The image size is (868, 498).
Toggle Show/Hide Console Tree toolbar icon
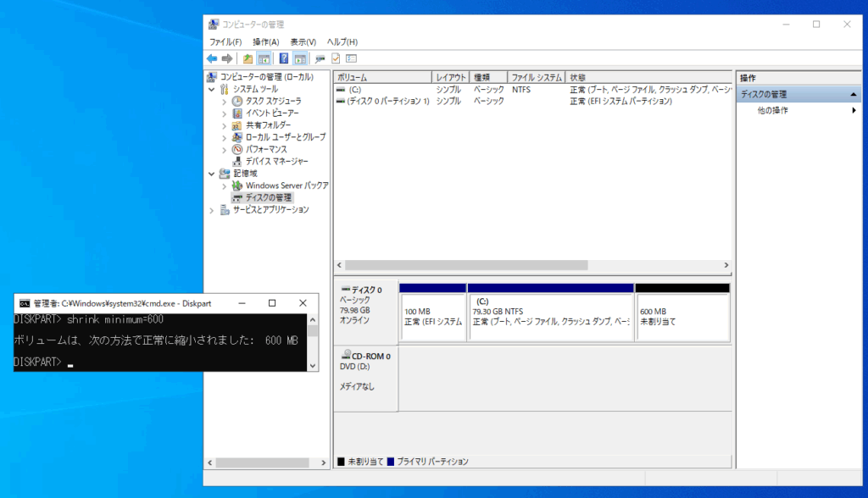tap(264, 58)
